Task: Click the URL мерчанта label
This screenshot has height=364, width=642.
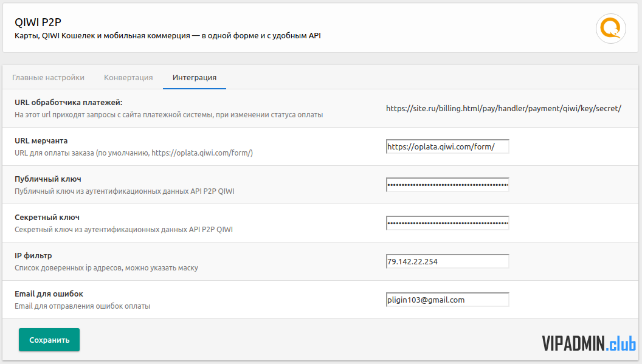Action: (41, 141)
